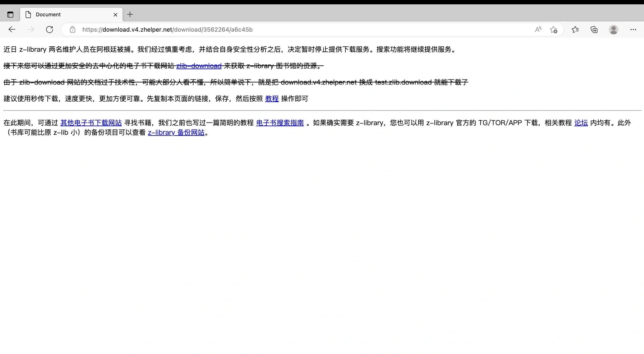644x354 pixels.
Task: Open the tab actions menu icon
Action: pos(10,14)
